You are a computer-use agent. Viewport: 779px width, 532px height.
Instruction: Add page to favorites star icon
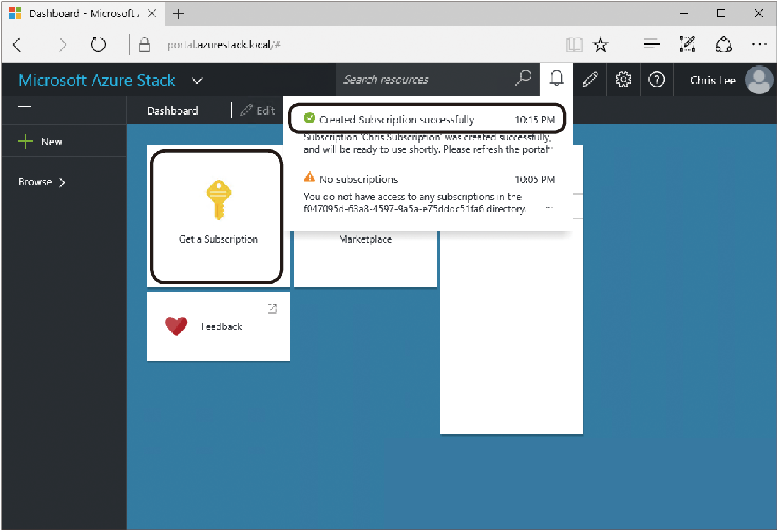coord(601,45)
